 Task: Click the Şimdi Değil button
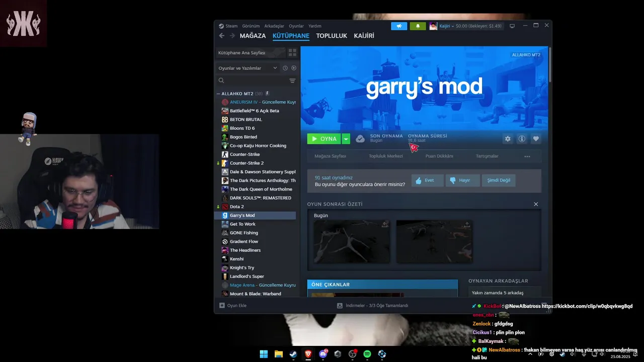click(x=499, y=180)
